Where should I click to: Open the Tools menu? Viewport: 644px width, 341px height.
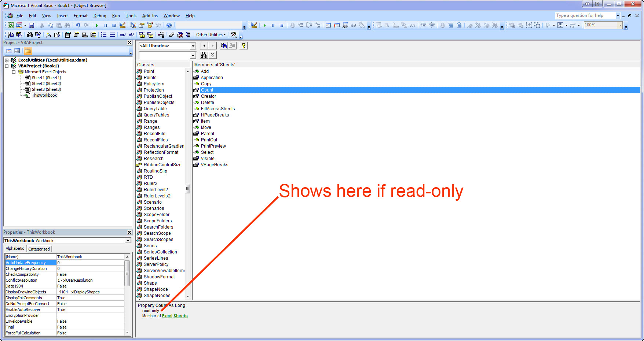pyautogui.click(x=131, y=16)
